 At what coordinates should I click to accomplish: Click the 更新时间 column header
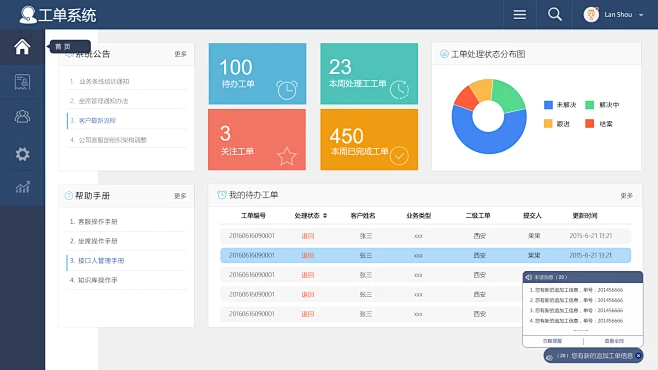[585, 216]
